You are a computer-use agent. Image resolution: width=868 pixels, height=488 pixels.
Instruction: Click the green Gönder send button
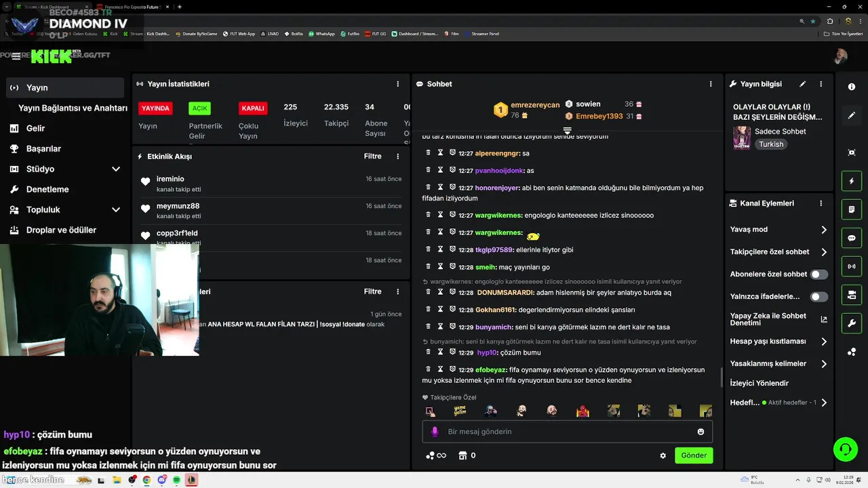694,455
